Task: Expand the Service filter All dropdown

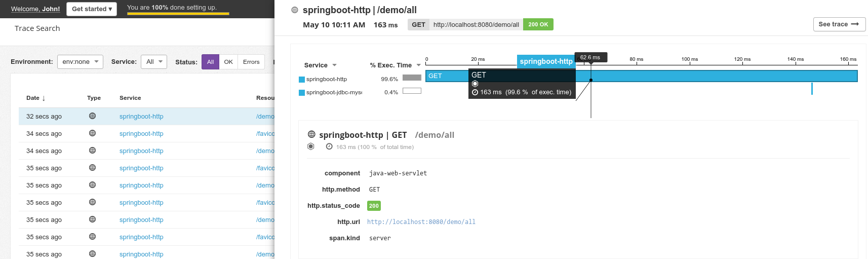Action: [x=154, y=62]
